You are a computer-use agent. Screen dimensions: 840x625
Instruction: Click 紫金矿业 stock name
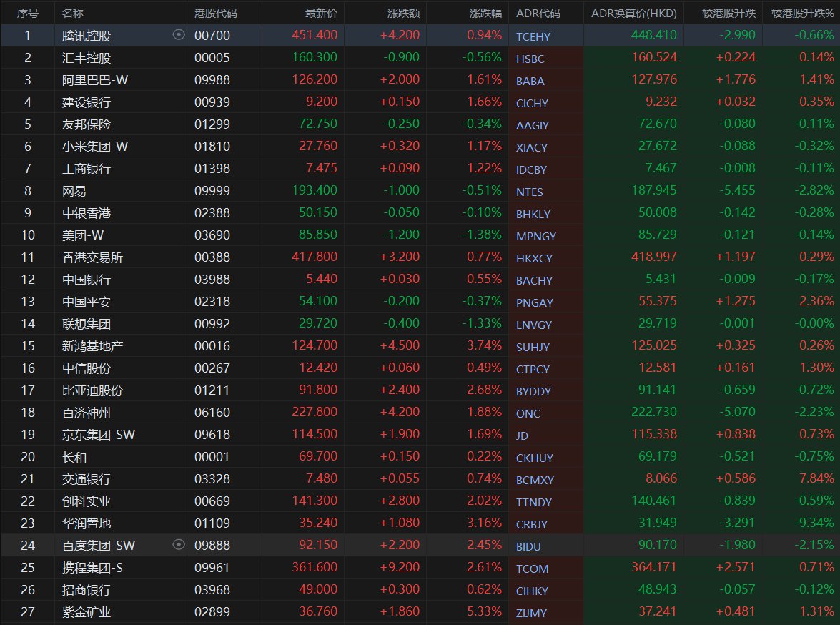pyautogui.click(x=87, y=612)
